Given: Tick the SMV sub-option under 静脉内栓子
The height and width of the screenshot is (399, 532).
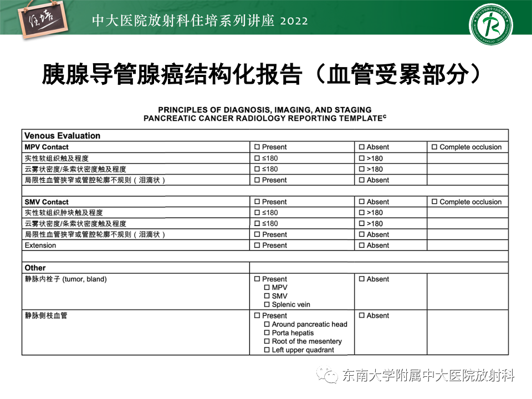Looking at the screenshot, I should 267,296.
